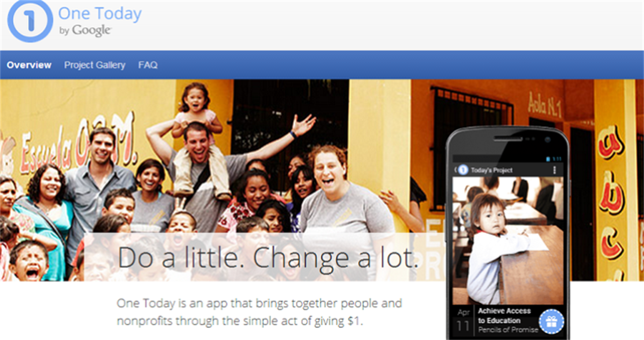Viewport: 644px width, 340px height.
Task: Click the by Google wordmark
Action: (85, 30)
